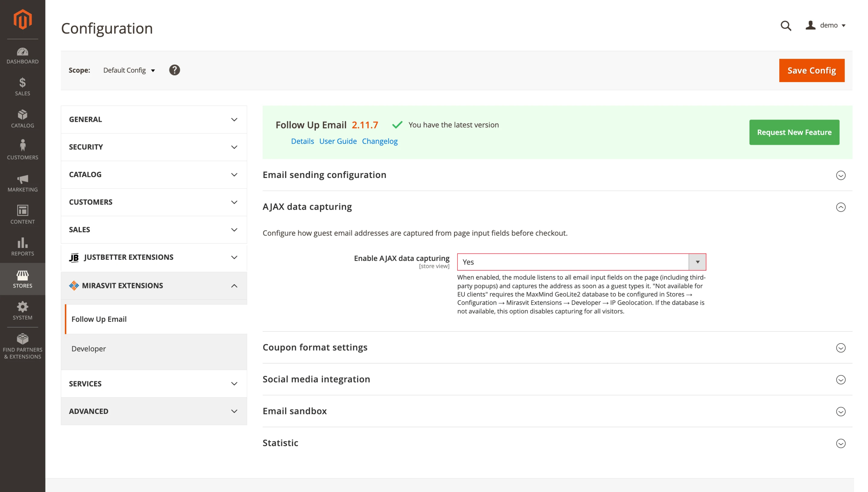
Task: Select the Follow Up Email tab
Action: coord(156,319)
